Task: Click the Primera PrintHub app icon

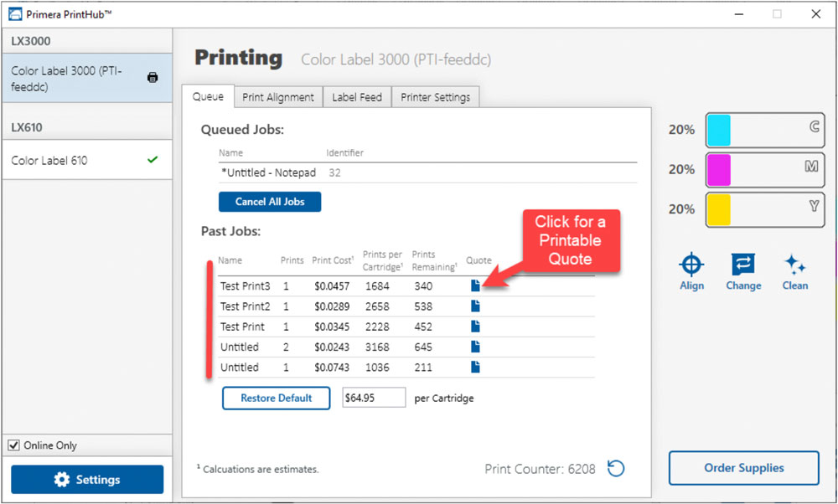Action: tap(15, 14)
